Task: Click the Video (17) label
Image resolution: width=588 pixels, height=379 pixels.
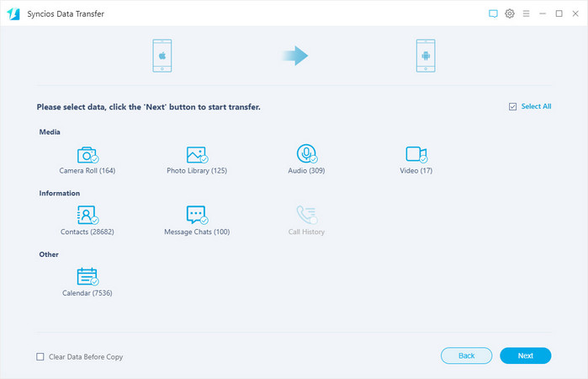Action: [416, 170]
